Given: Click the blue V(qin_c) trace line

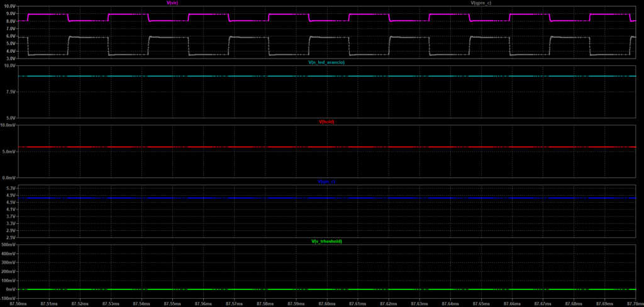Looking at the screenshot, I should click(327, 198).
